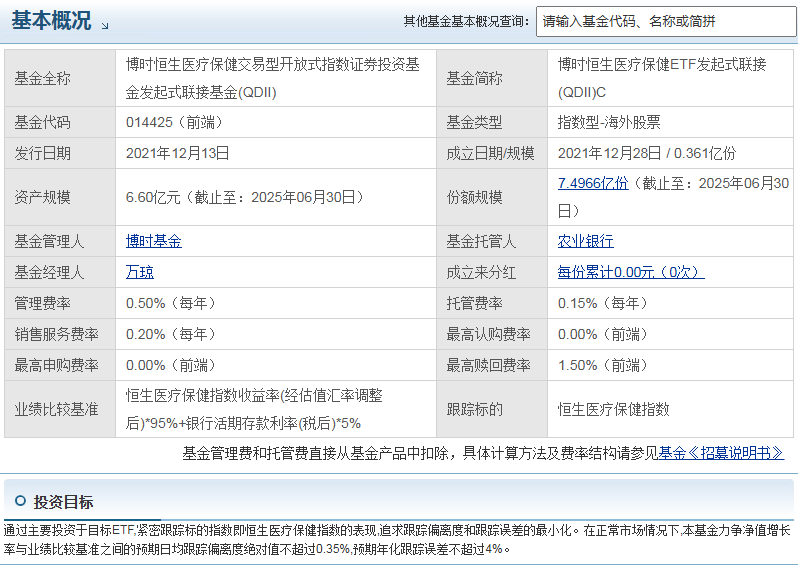
Task: Click the 基本概况 section heading
Action: [51, 20]
